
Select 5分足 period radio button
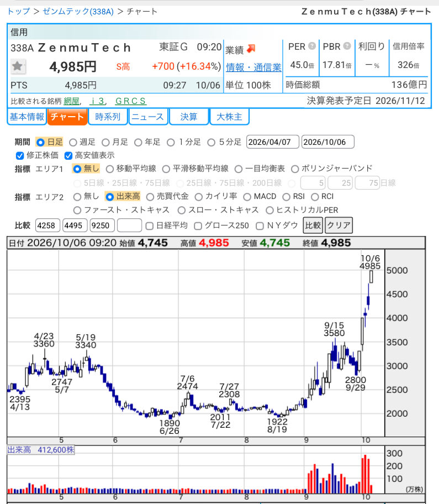(211, 142)
